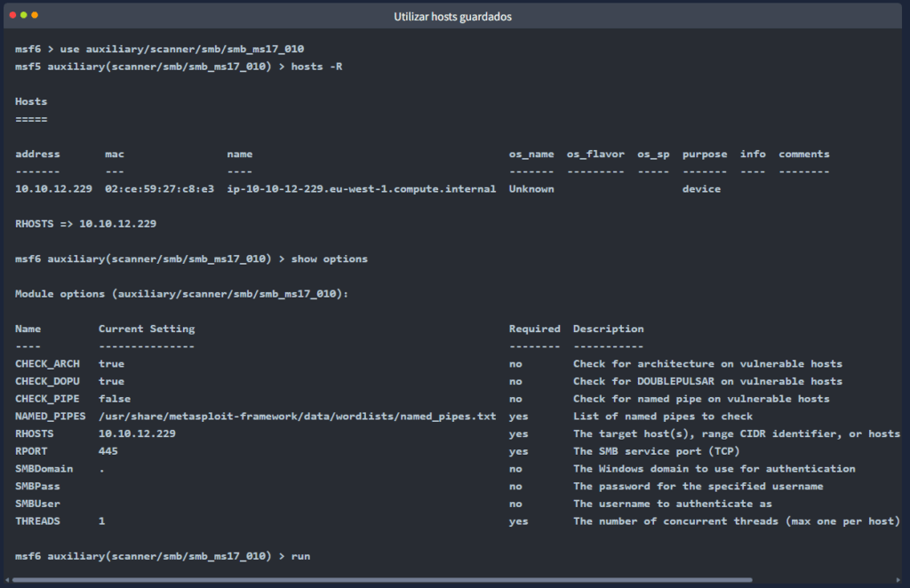Screen dimensions: 910x588
Task: Click the CHECK_PIPE option name
Action: point(47,399)
